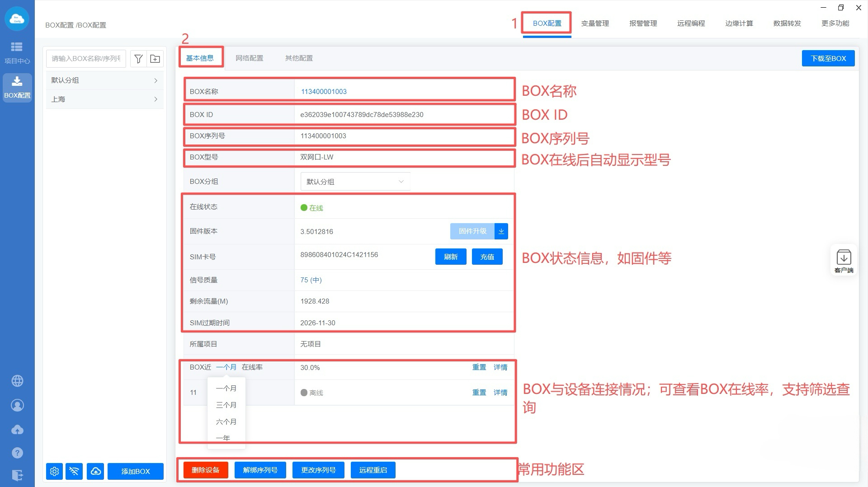Click the offline wifi icon button
This screenshot has height=487, width=868.
coord(74,471)
